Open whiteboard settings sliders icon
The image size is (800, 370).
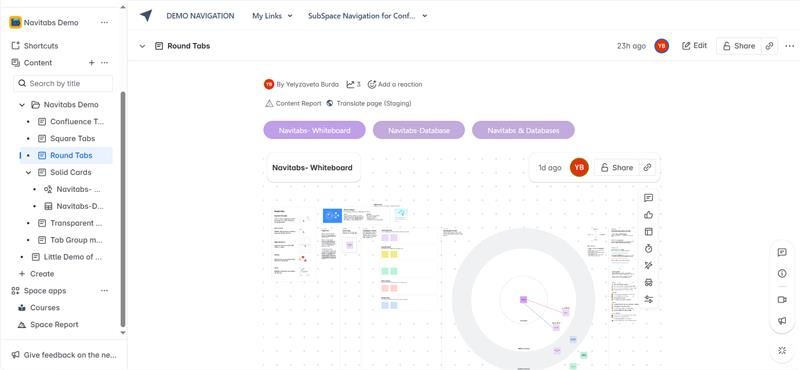pyautogui.click(x=648, y=300)
